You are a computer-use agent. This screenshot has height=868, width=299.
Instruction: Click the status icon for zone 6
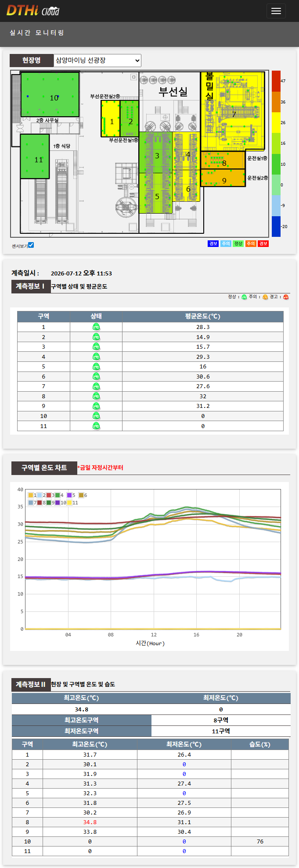(96, 376)
